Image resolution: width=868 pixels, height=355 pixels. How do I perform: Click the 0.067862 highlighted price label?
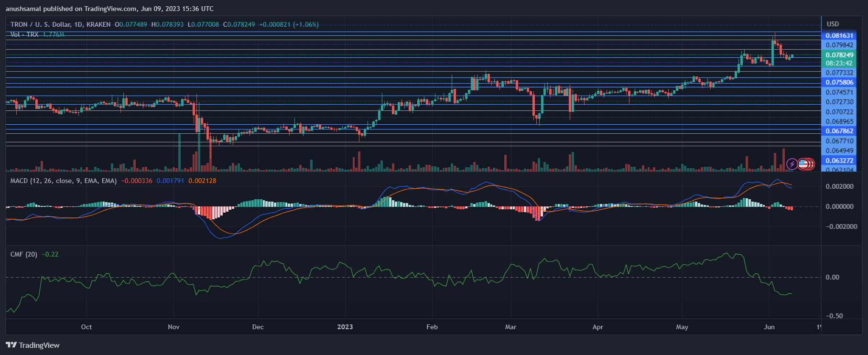tap(839, 131)
